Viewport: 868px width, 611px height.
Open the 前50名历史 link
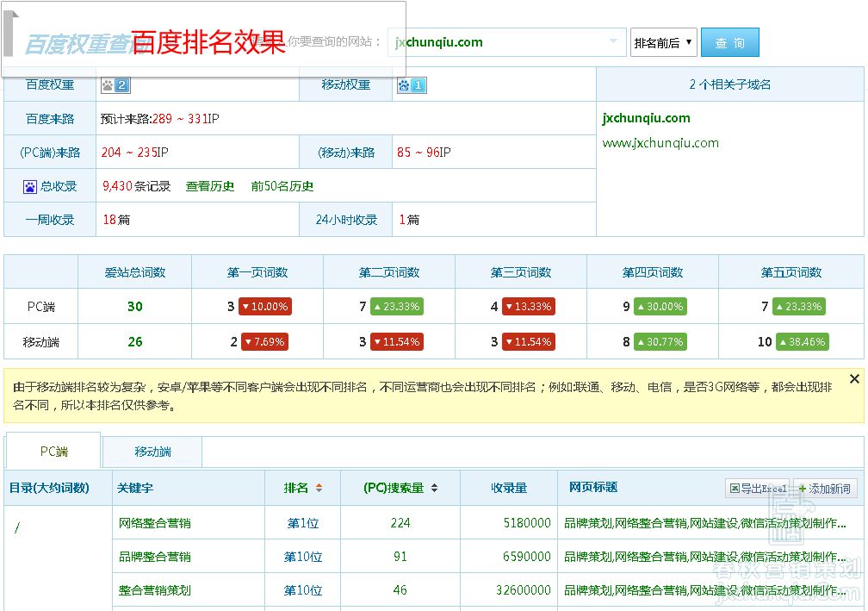click(282, 187)
